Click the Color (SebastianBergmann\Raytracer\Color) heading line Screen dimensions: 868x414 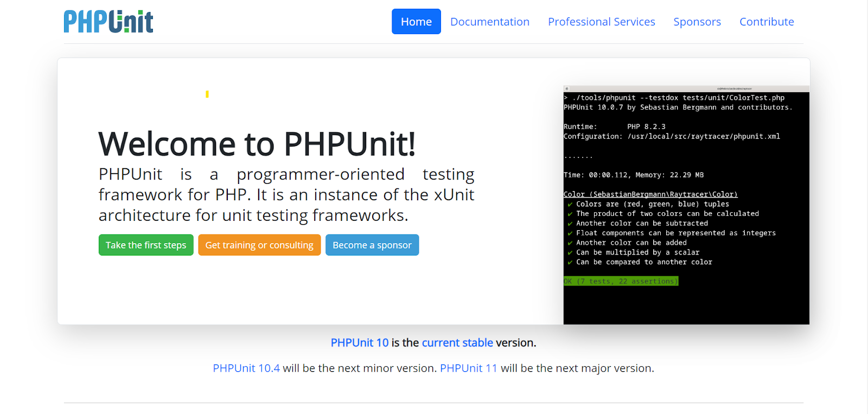650,194
